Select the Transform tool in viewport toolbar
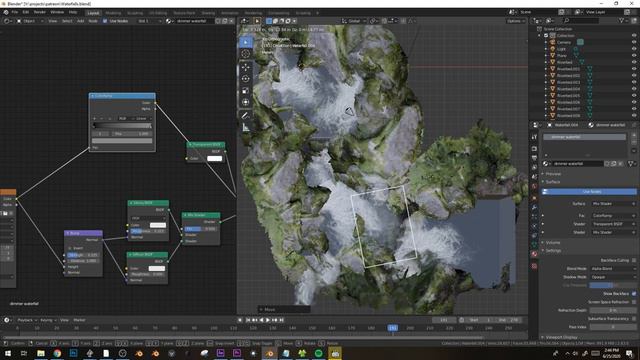Viewport: 640px width, 360px height. tap(245, 102)
